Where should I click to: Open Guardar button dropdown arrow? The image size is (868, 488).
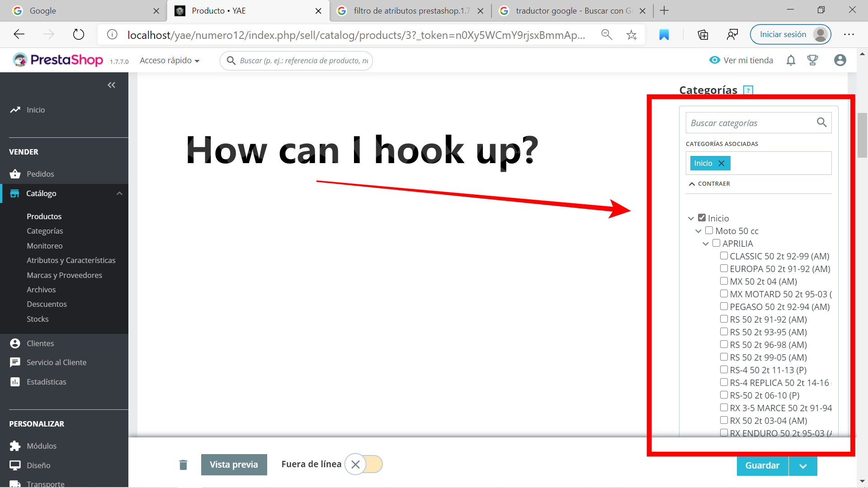pos(803,466)
